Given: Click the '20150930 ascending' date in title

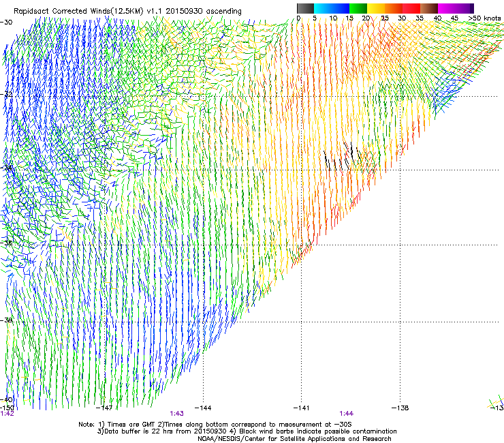Looking at the screenshot, I should pyautogui.click(x=204, y=12).
